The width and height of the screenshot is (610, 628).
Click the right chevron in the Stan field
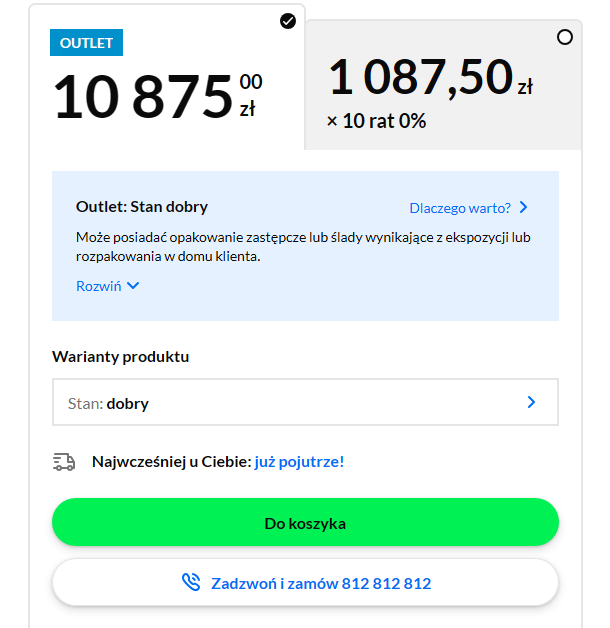[531, 403]
